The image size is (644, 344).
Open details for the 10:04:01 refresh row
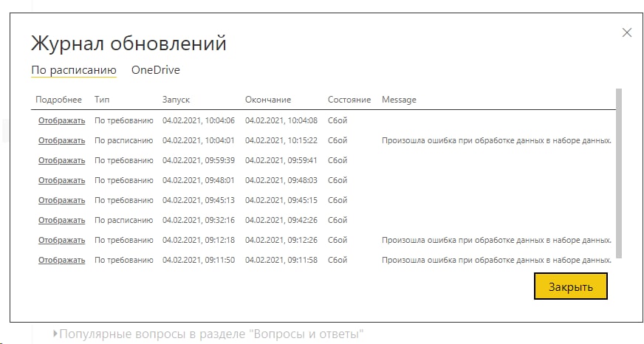point(61,140)
